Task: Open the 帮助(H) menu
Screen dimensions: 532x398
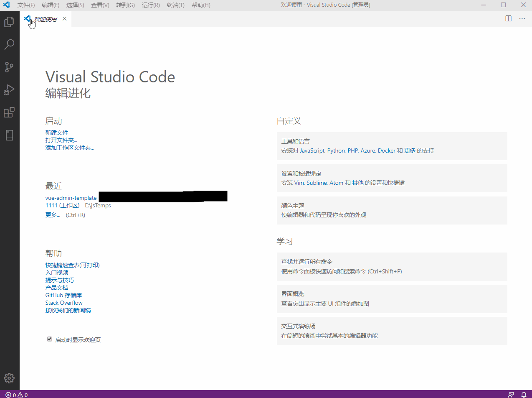Action: click(x=201, y=5)
